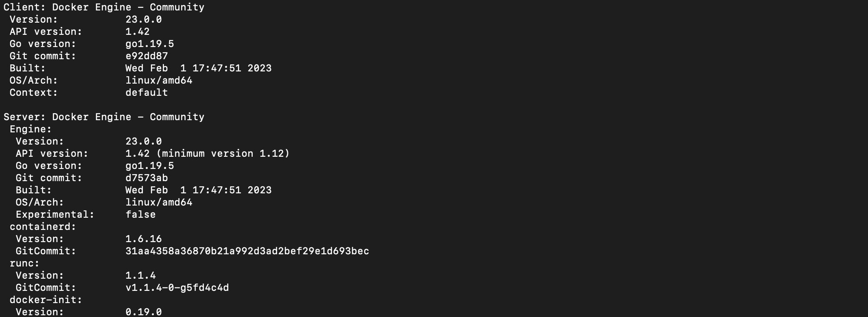The height and width of the screenshot is (317, 868).
Task: Click the containerd Version 1.6.16
Action: pos(143,239)
